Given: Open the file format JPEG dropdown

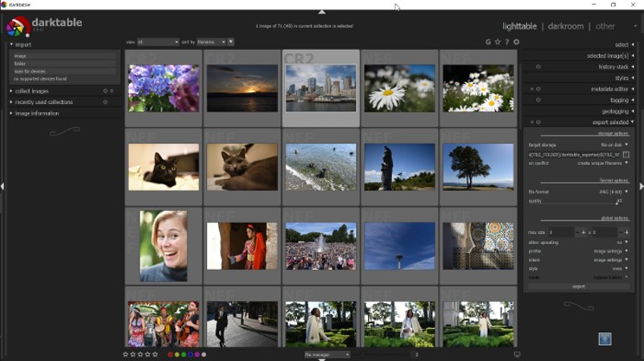Looking at the screenshot, I should [578, 192].
